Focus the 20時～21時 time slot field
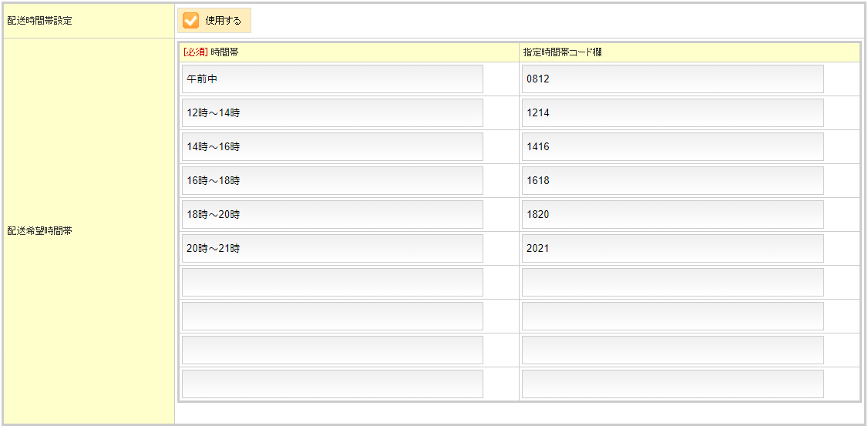This screenshot has width=868, height=429. click(x=332, y=249)
